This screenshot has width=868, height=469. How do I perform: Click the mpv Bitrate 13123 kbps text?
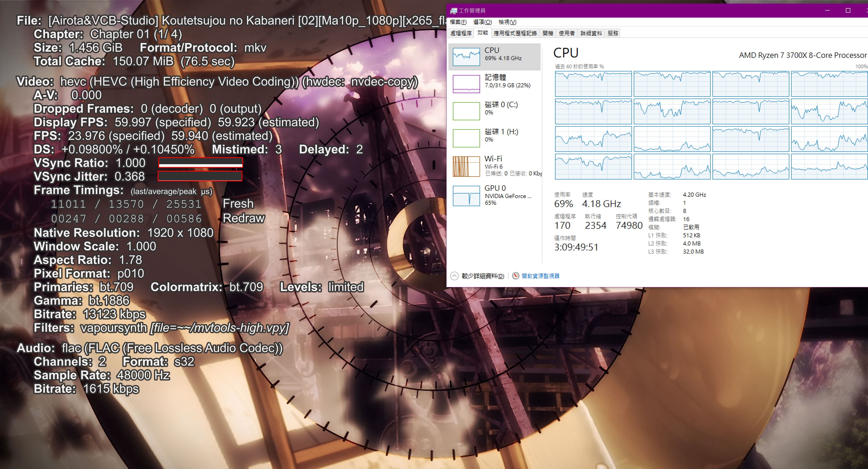click(x=90, y=314)
